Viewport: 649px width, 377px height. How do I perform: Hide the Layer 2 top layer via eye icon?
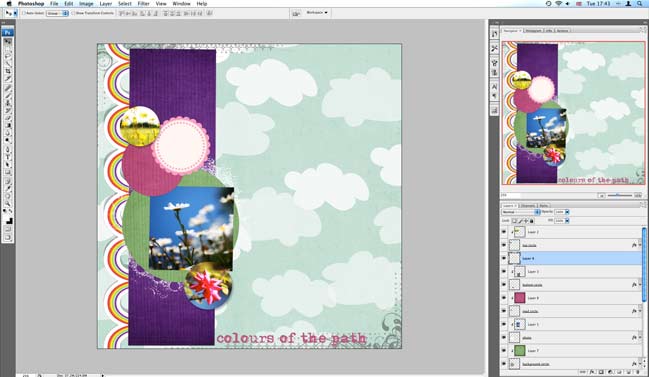click(504, 232)
